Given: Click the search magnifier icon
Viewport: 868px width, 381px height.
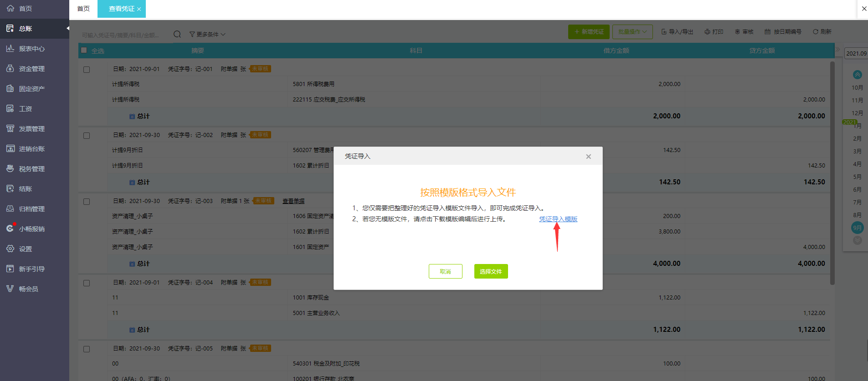Looking at the screenshot, I should coord(177,34).
